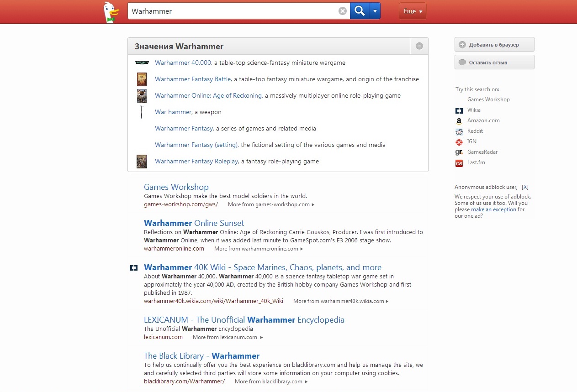Open the blacklibrary.com/Warhammer/ URL
The image size is (577, 392).
(184, 382)
